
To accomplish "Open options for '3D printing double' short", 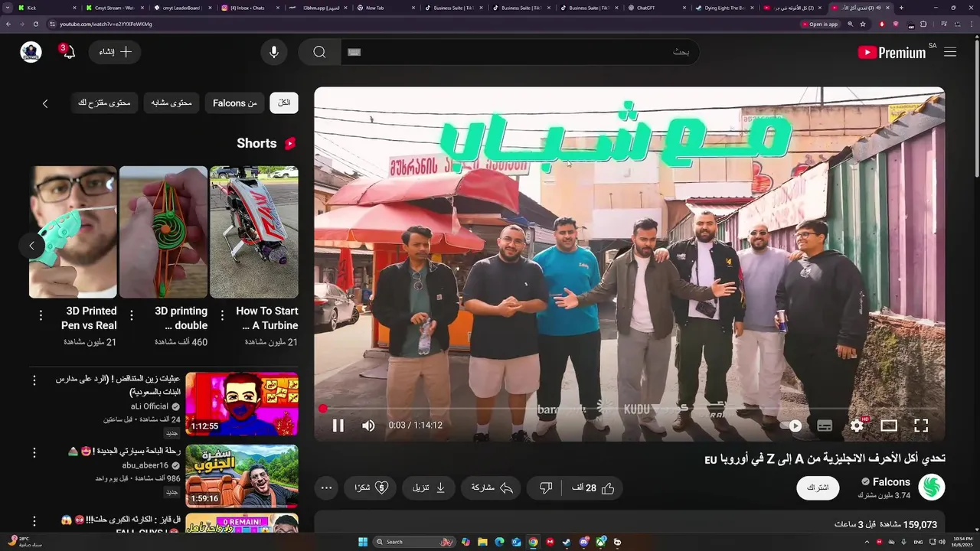I will (132, 315).
